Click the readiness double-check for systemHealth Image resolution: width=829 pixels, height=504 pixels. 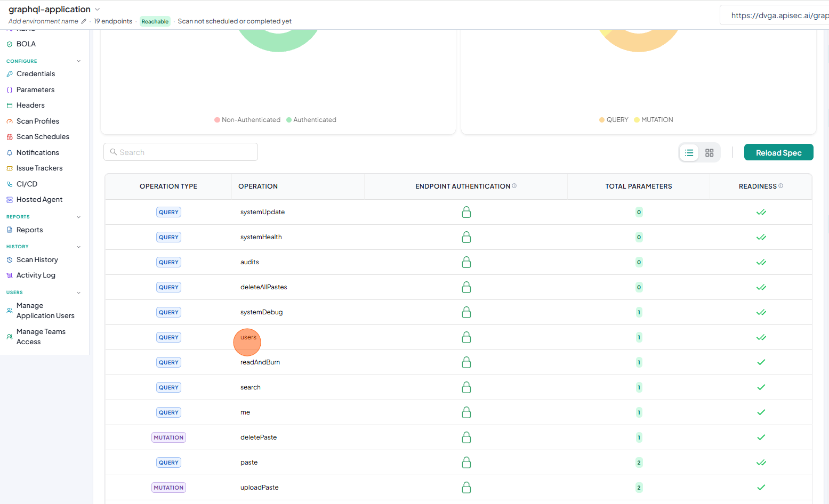(761, 237)
